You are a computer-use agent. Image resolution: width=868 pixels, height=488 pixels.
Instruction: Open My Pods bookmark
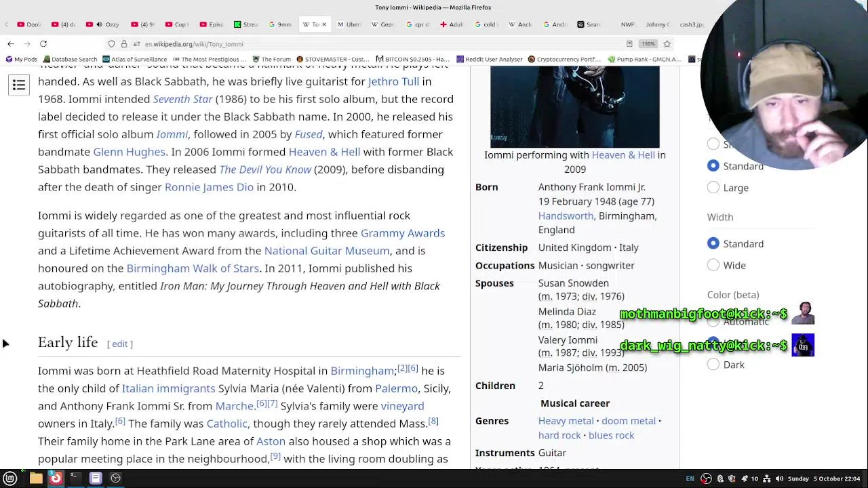point(21,60)
